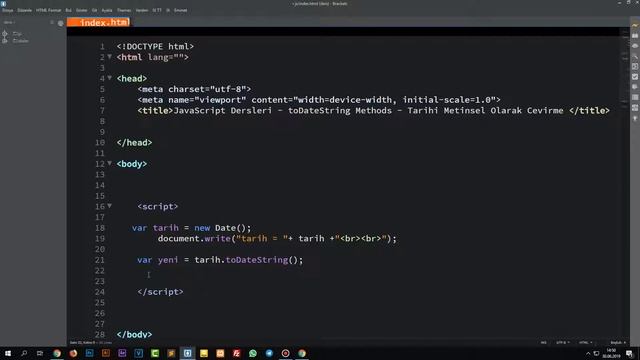Click the round icon left of the index.html tab
The width and height of the screenshot is (640, 360).
pos(61,23)
